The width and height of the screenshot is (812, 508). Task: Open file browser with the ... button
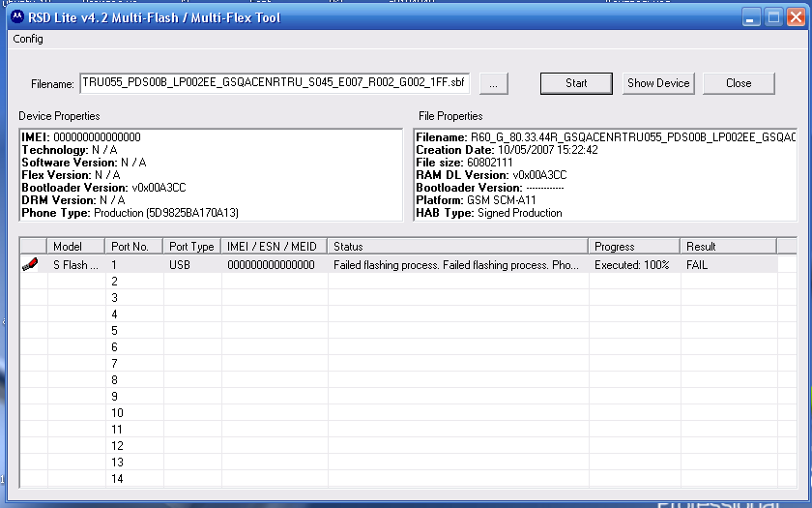pyautogui.click(x=494, y=83)
